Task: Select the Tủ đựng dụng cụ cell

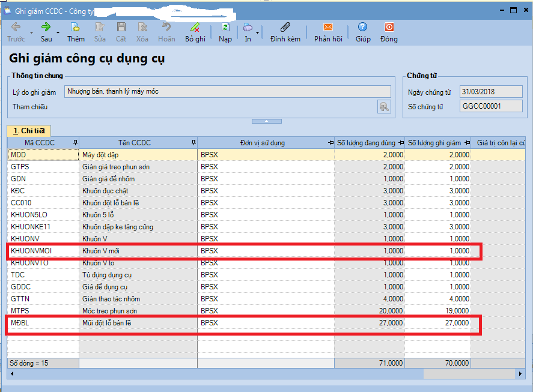Action: (138, 275)
